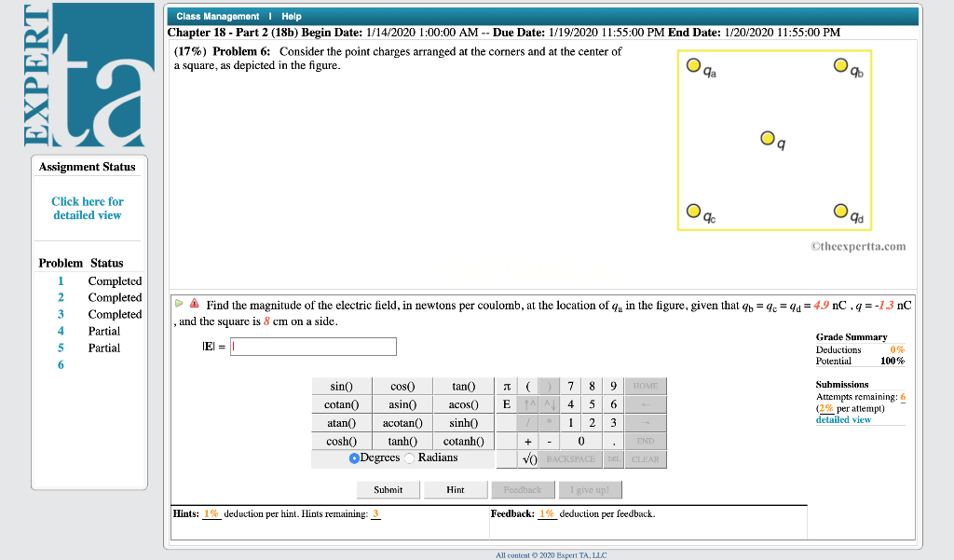Request a Hint for the problem

[456, 489]
